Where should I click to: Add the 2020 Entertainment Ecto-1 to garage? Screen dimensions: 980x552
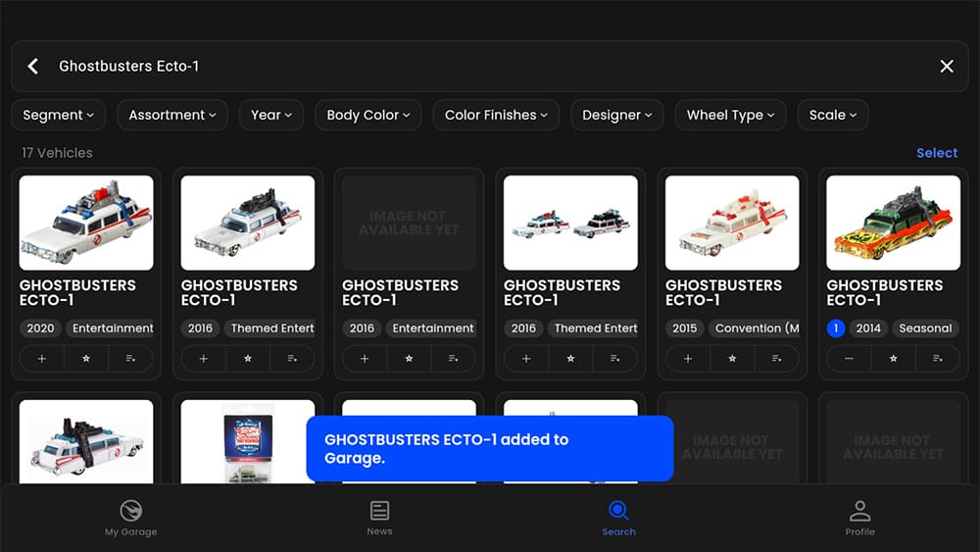[42, 359]
